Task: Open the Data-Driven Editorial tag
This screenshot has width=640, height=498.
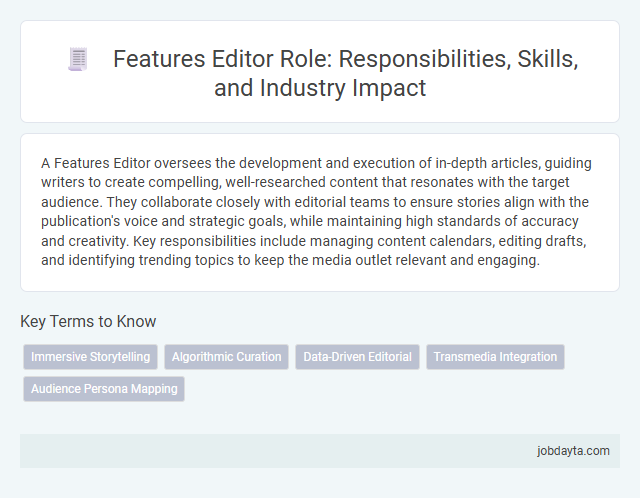Action: pos(357,357)
